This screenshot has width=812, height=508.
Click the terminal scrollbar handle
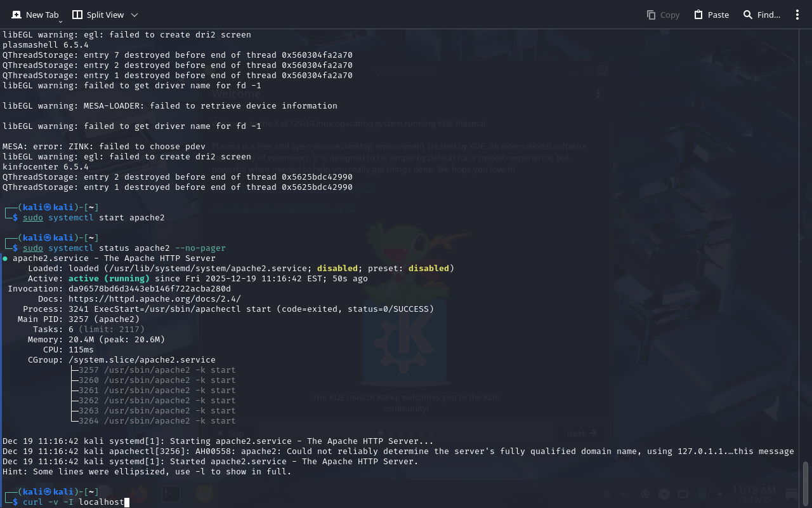point(806,483)
